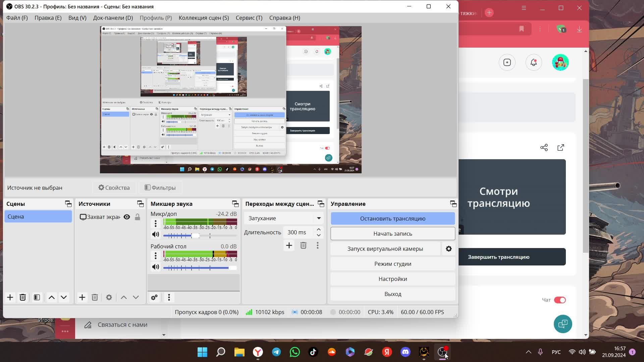This screenshot has width=644, height=362.
Task: Toggle the Чат switch off
Action: point(559,300)
